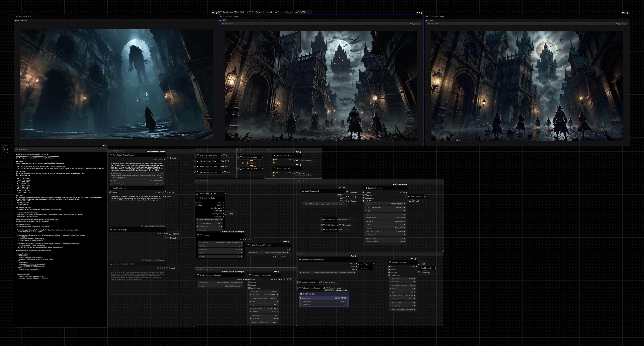The image size is (644, 346).
Task: Select the Prompts group title
Action: [x=202, y=150]
